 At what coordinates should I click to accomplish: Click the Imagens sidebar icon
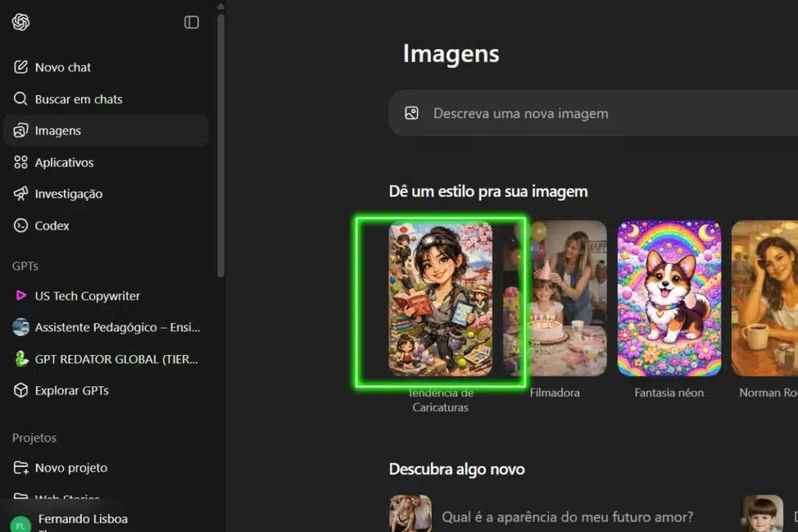pos(20,130)
